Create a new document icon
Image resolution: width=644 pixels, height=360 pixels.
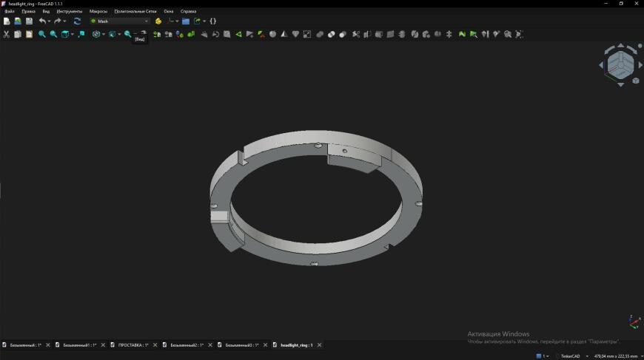tap(7, 21)
